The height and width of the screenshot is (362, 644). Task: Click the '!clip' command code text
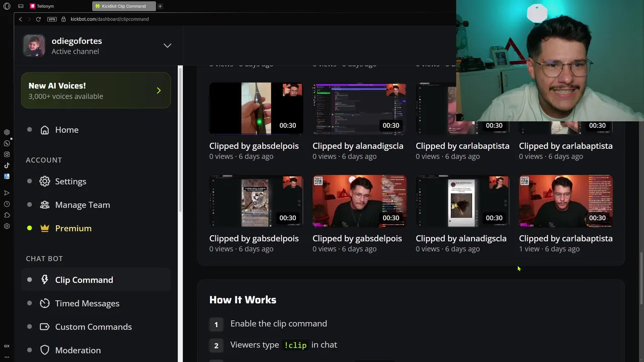(295, 345)
